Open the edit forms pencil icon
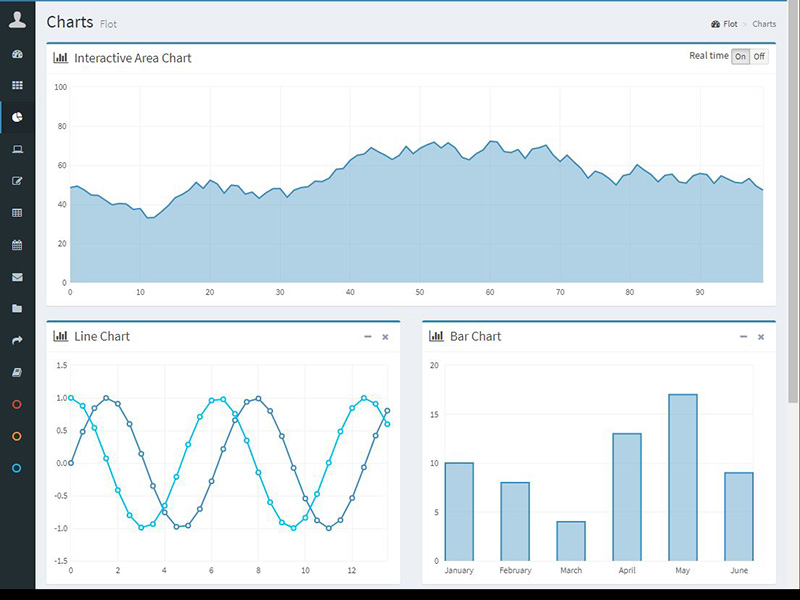This screenshot has height=600, width=800. point(17,181)
